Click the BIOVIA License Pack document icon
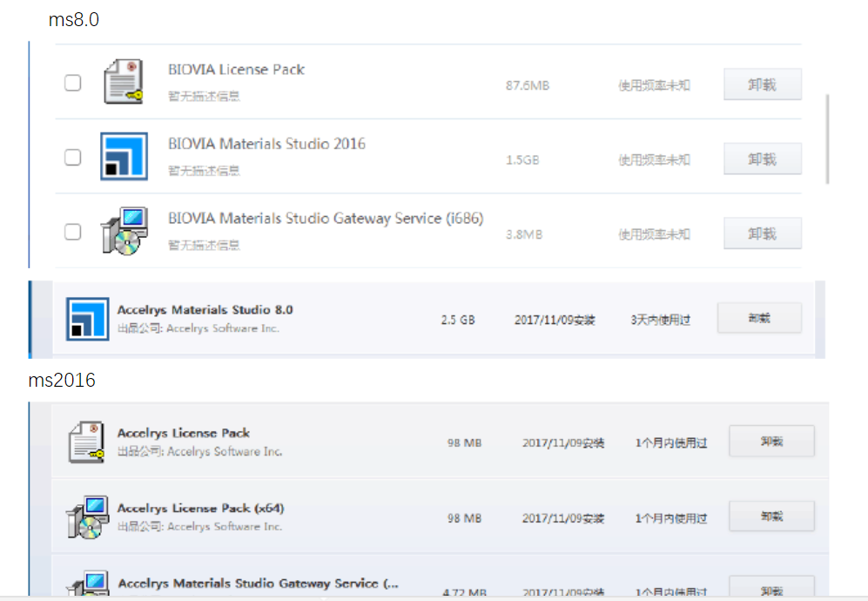This screenshot has height=601, width=868. [122, 83]
